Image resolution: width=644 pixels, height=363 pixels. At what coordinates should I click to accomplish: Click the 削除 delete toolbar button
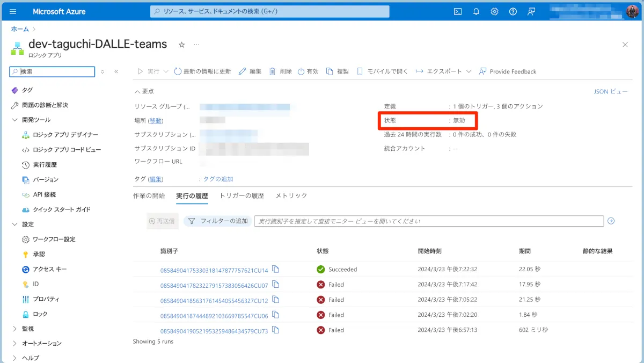pyautogui.click(x=281, y=71)
